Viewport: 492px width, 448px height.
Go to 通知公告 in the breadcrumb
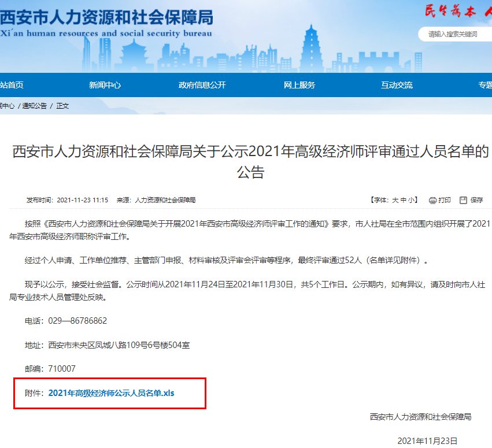(x=34, y=106)
